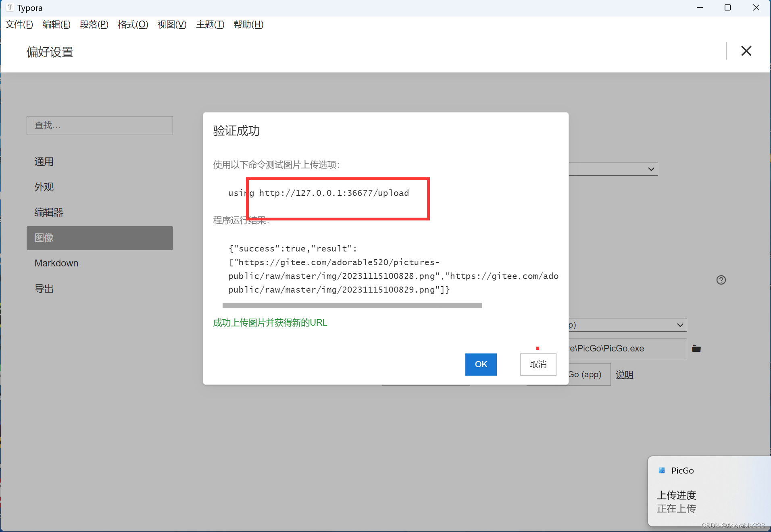Click the PicGo.exe path input field
Screen dimensions: 771x532
click(x=627, y=349)
